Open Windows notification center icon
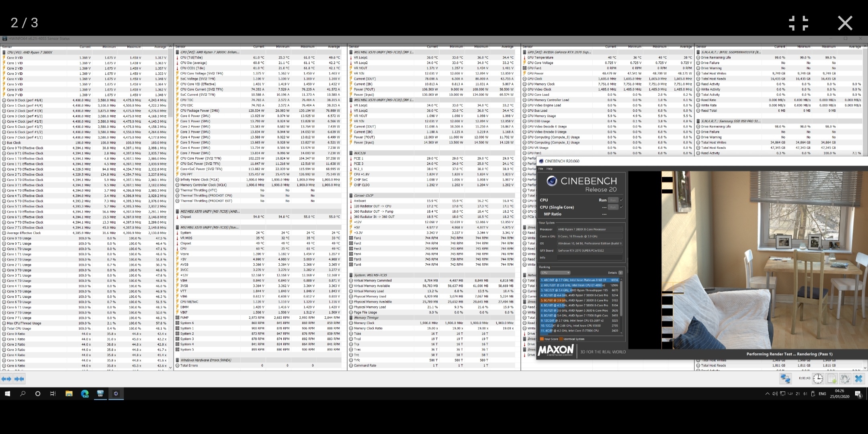The height and width of the screenshot is (434, 868). click(858, 394)
